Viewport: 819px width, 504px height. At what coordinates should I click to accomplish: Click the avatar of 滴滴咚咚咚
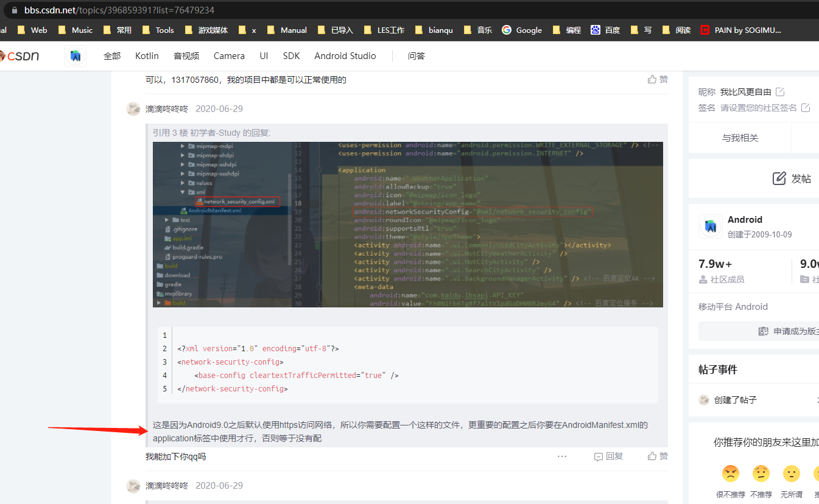[133, 108]
